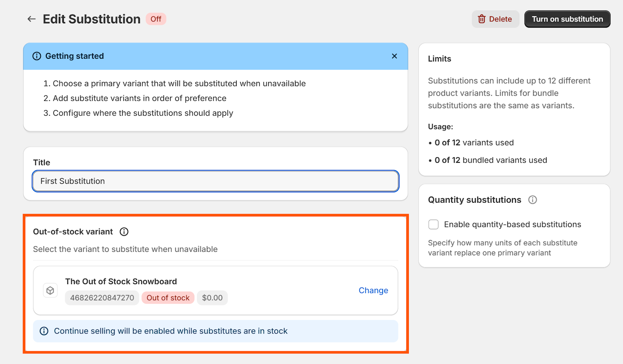Show the Quantity substitutions info icon tooltip
Viewport: 623px width, 364px height.
532,200
